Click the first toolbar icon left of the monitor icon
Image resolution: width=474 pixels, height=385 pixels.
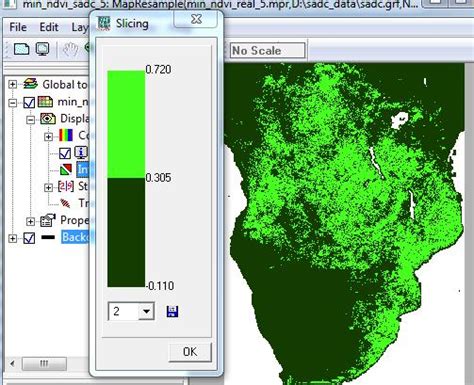pos(22,49)
